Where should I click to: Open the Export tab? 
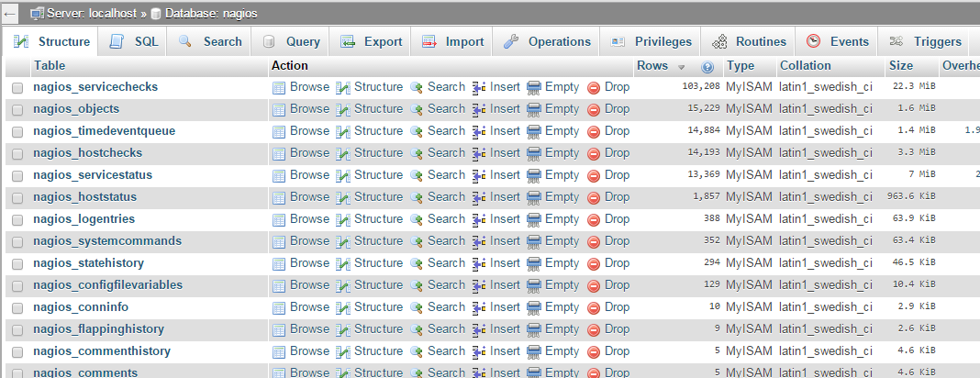372,41
